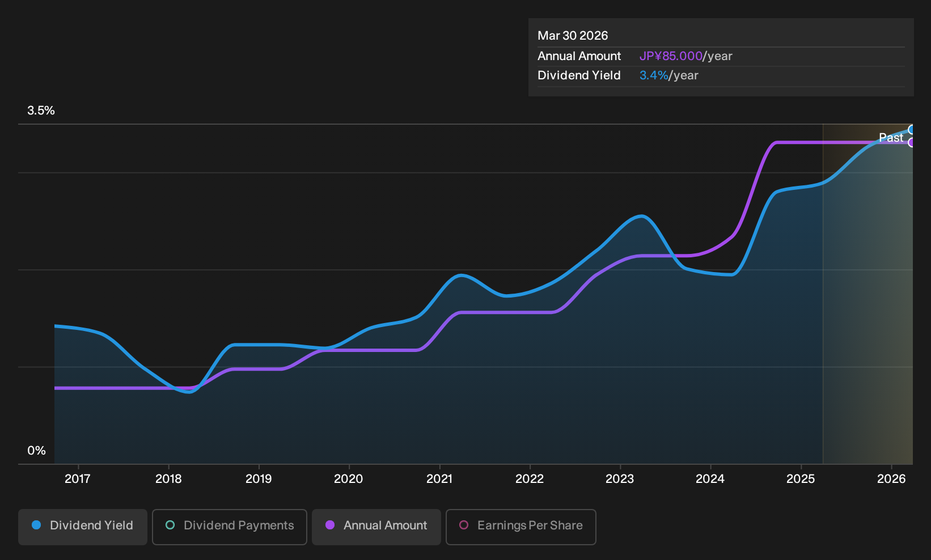Click the blue Dividend Yield legend dot
The image size is (931, 560).
(36, 525)
